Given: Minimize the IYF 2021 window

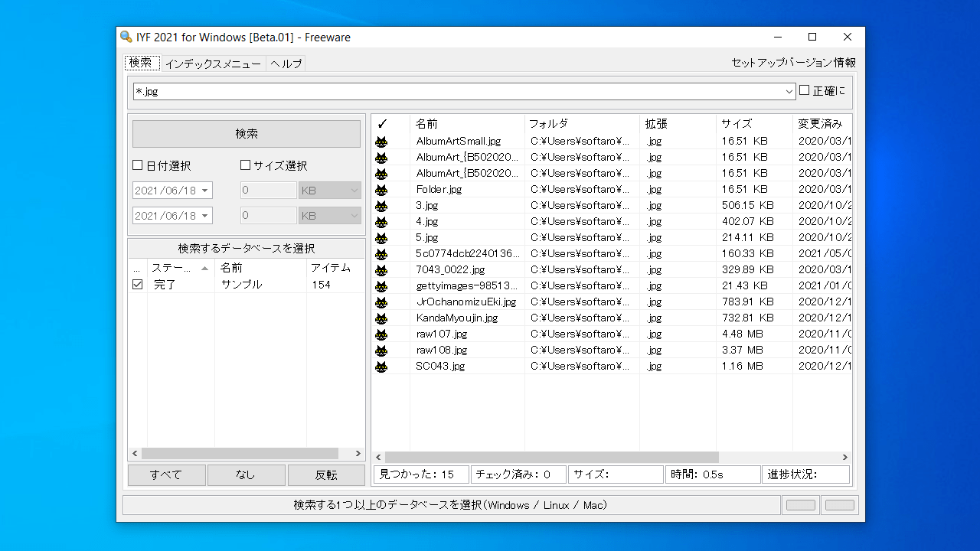Looking at the screenshot, I should tap(777, 37).
